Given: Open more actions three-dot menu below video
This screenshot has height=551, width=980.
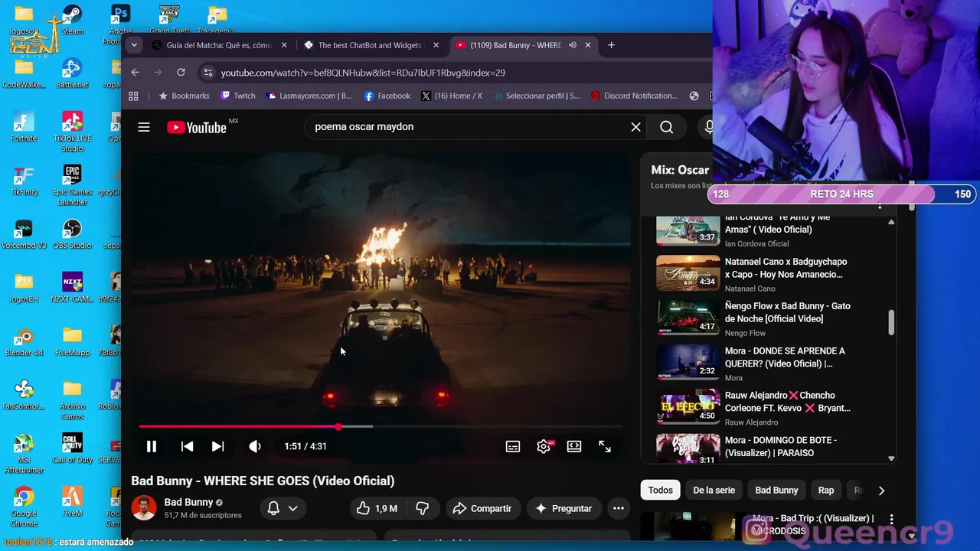Looking at the screenshot, I should tap(619, 508).
